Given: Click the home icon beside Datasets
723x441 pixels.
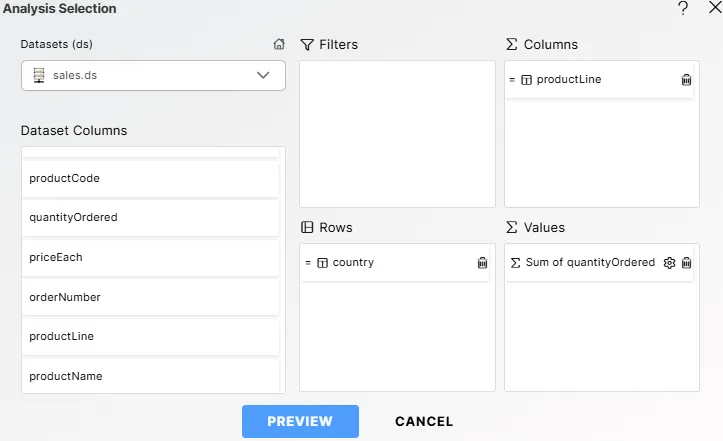Looking at the screenshot, I should 279,45.
